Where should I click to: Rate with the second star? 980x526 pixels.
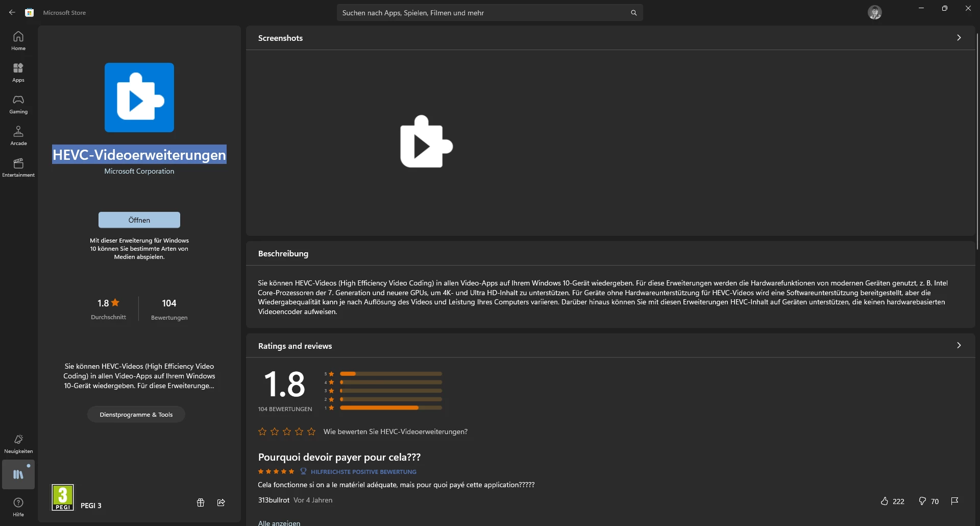tap(275, 432)
